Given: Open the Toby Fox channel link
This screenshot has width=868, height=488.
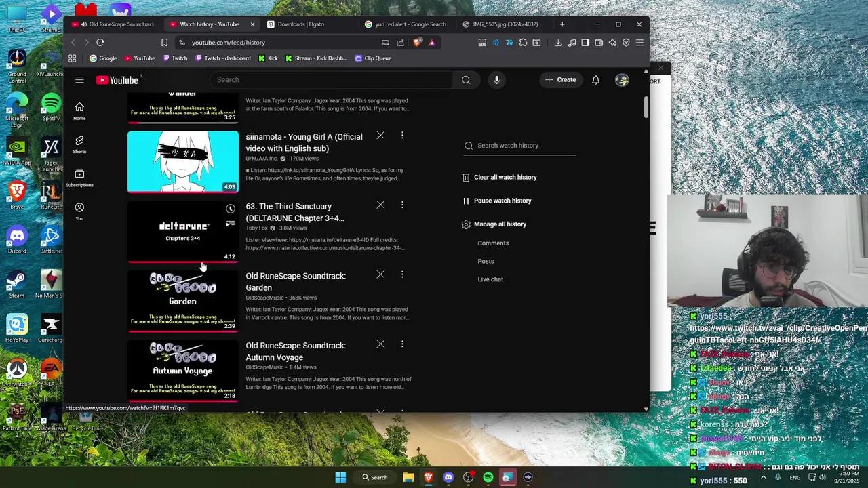Looking at the screenshot, I should point(256,228).
